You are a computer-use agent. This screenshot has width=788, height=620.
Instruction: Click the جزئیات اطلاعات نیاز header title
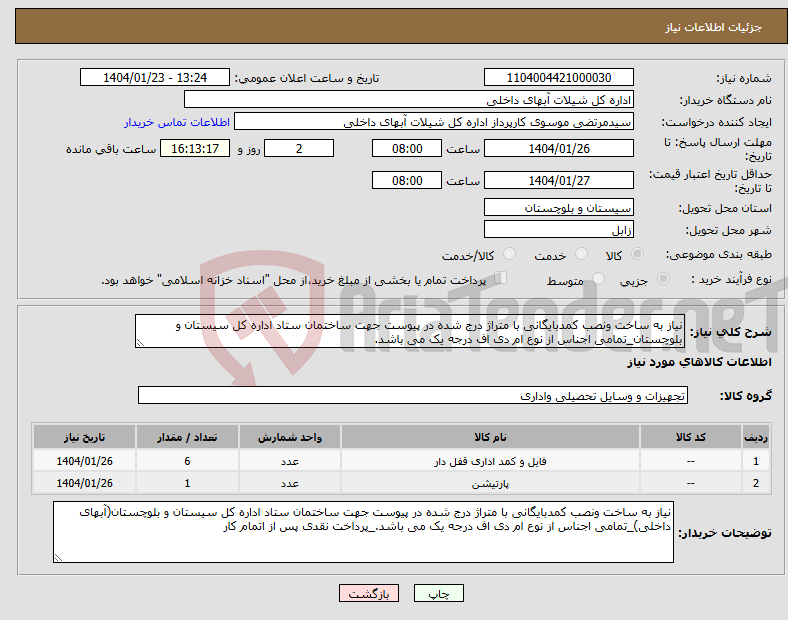(x=714, y=27)
